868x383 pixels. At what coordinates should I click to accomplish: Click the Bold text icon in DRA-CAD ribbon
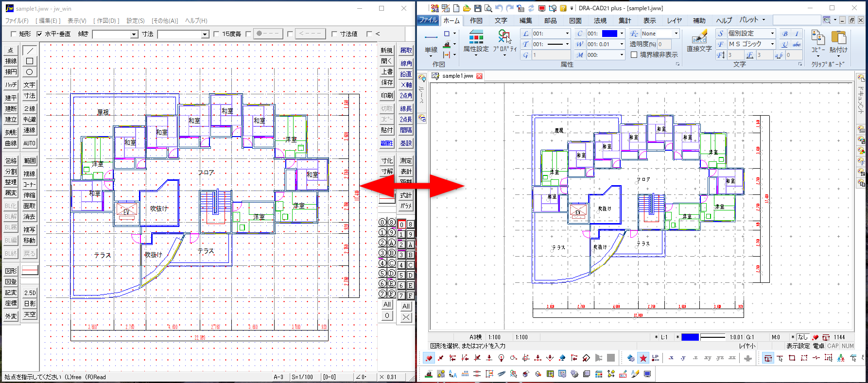tap(785, 34)
